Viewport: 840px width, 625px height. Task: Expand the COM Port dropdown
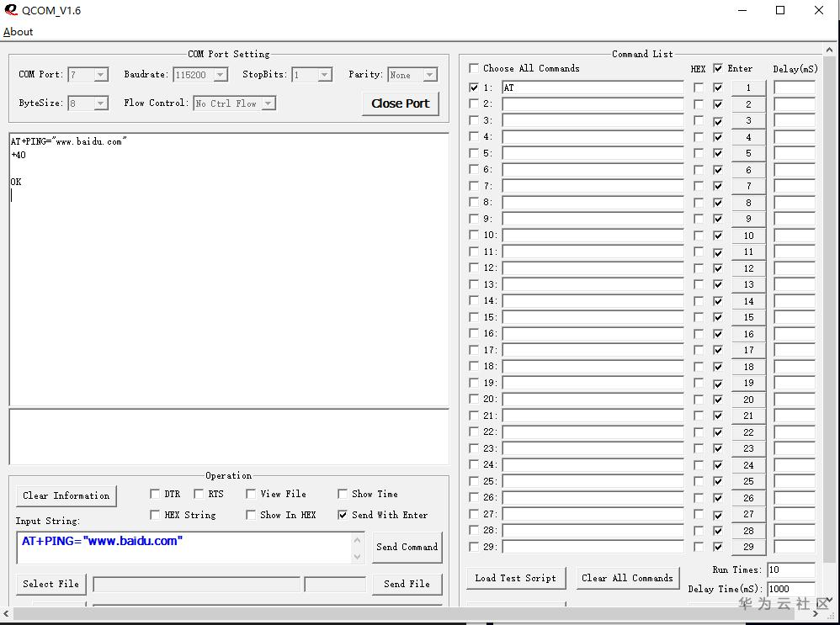pos(101,75)
